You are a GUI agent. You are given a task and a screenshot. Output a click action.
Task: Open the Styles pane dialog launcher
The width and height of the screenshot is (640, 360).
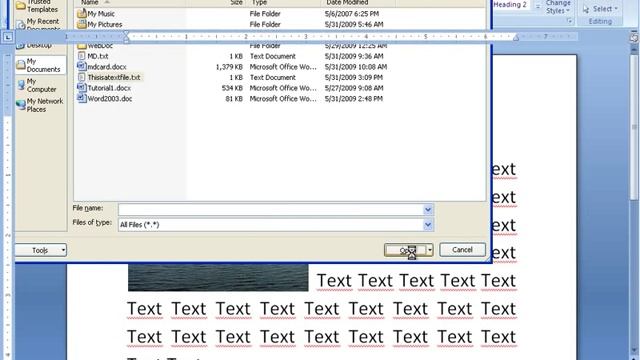click(570, 21)
